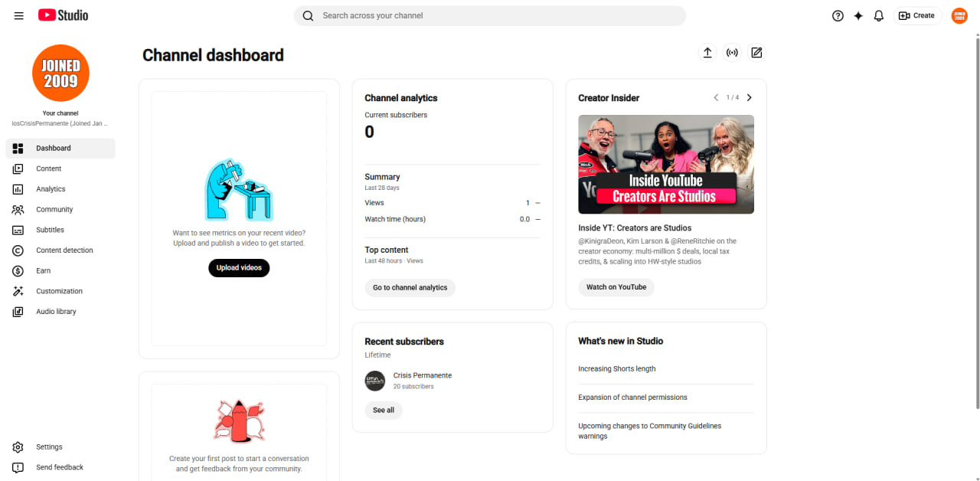
Task: Click the Community people icon in sidebar
Action: pos(18,210)
